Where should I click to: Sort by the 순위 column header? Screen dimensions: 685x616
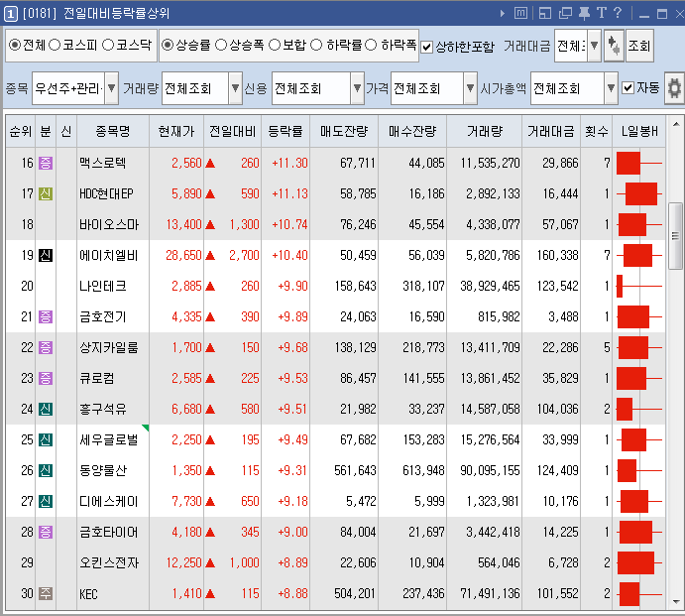[21, 131]
